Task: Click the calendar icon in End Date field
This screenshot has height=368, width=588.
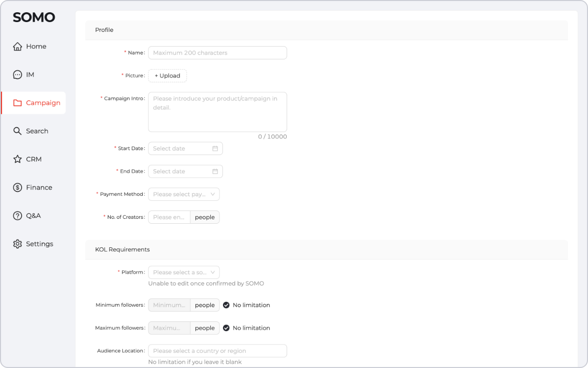Action: [215, 171]
